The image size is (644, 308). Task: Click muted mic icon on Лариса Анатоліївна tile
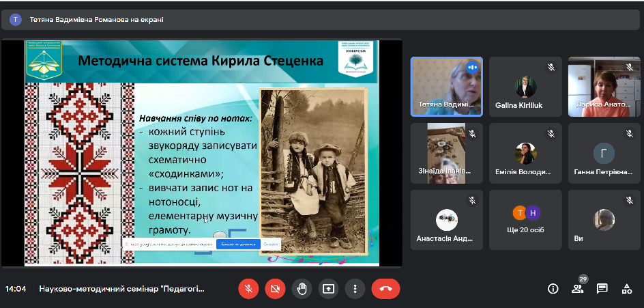pyautogui.click(x=630, y=68)
